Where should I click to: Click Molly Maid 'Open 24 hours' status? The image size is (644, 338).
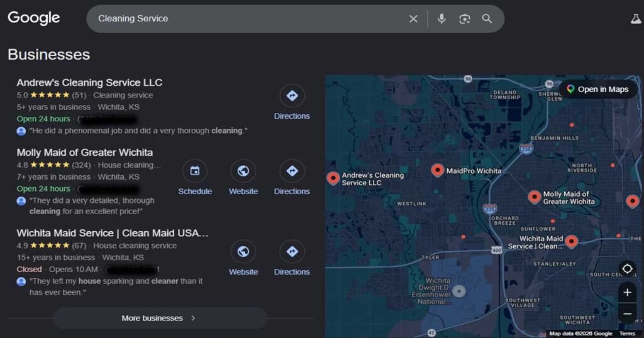tap(43, 188)
